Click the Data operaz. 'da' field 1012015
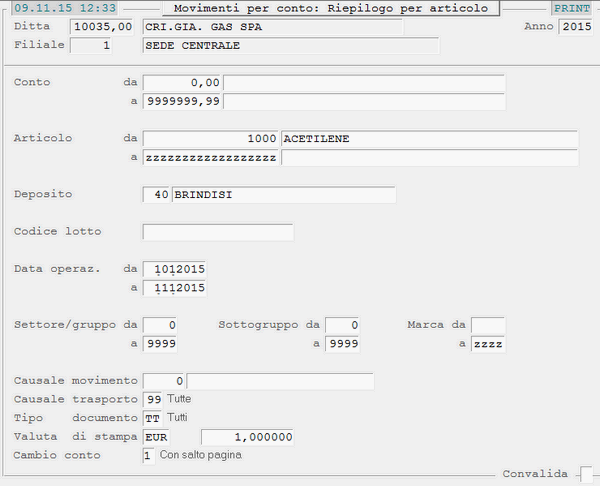 pyautogui.click(x=175, y=269)
